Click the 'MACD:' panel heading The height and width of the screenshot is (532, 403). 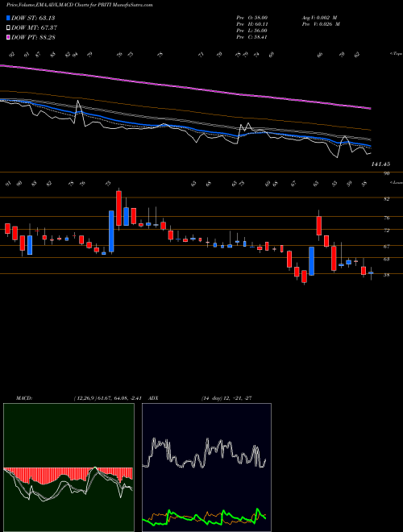pyautogui.click(x=23, y=398)
